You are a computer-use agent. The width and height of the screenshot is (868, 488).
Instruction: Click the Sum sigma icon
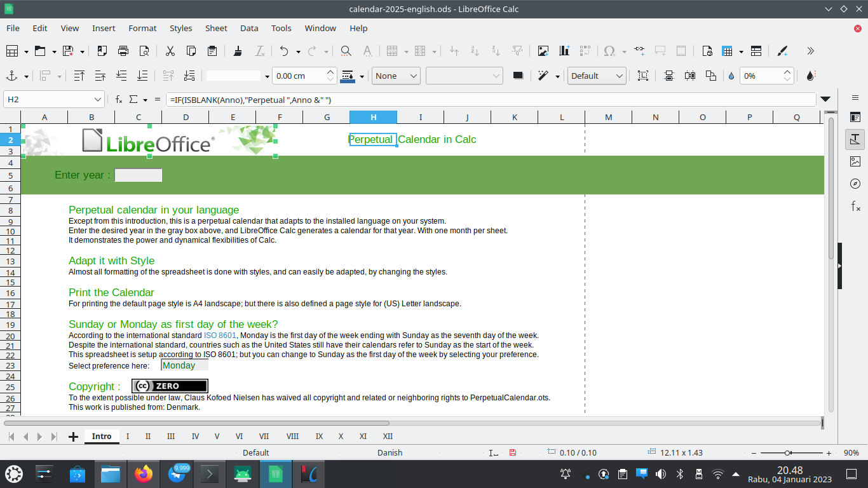(x=133, y=99)
